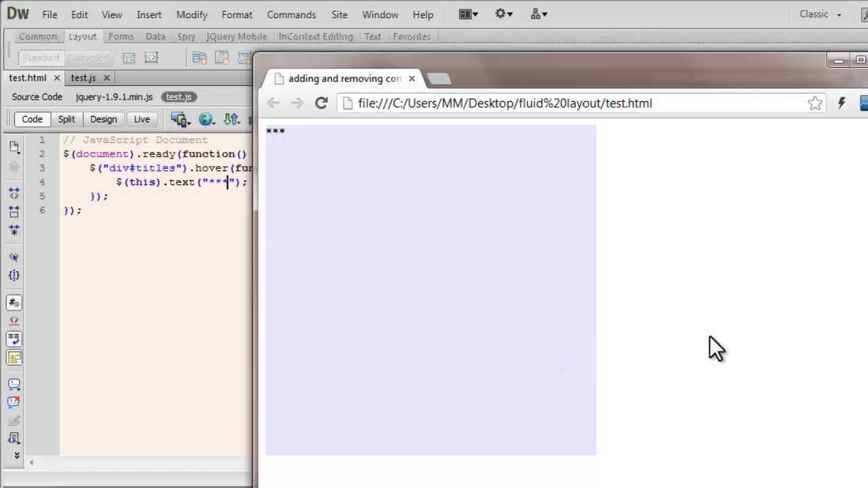Open the Site management dropdown icon
The height and width of the screenshot is (488, 868).
539,14
